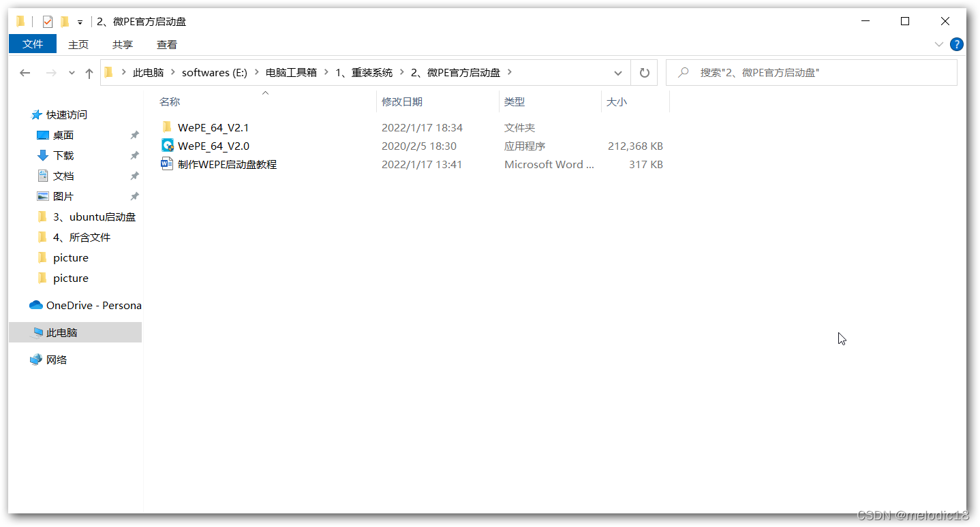
Task: Go back with the left arrow
Action: coord(25,73)
